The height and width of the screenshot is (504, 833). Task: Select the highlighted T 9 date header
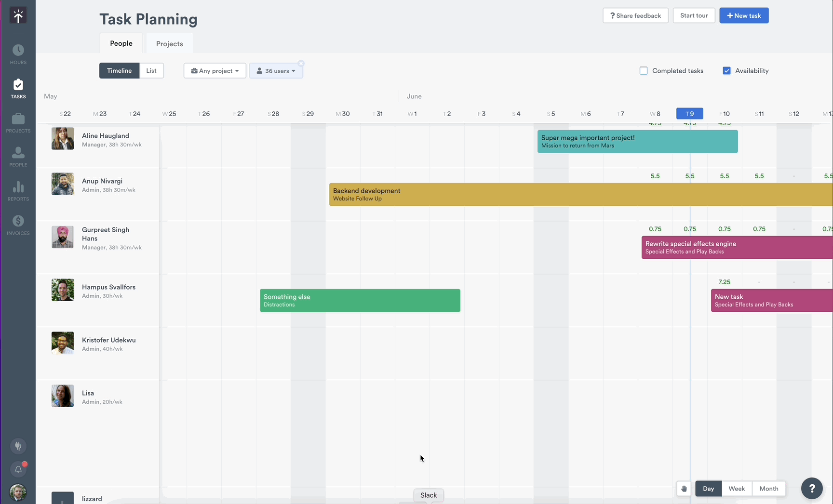689,113
